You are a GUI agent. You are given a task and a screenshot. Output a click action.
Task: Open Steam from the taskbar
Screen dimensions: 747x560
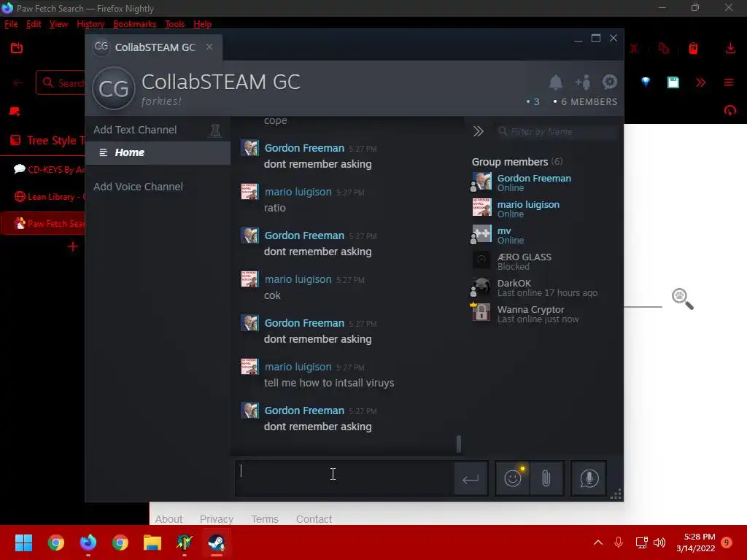pos(216,542)
